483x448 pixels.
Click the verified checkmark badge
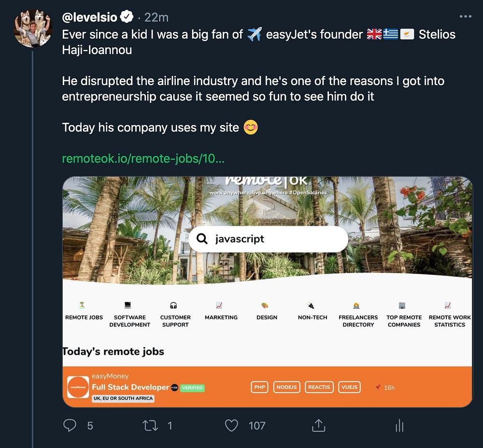[x=127, y=17]
